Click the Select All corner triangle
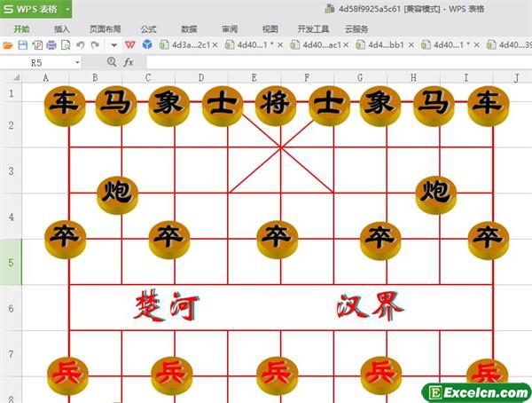The image size is (532, 403). pyautogui.click(x=16, y=78)
